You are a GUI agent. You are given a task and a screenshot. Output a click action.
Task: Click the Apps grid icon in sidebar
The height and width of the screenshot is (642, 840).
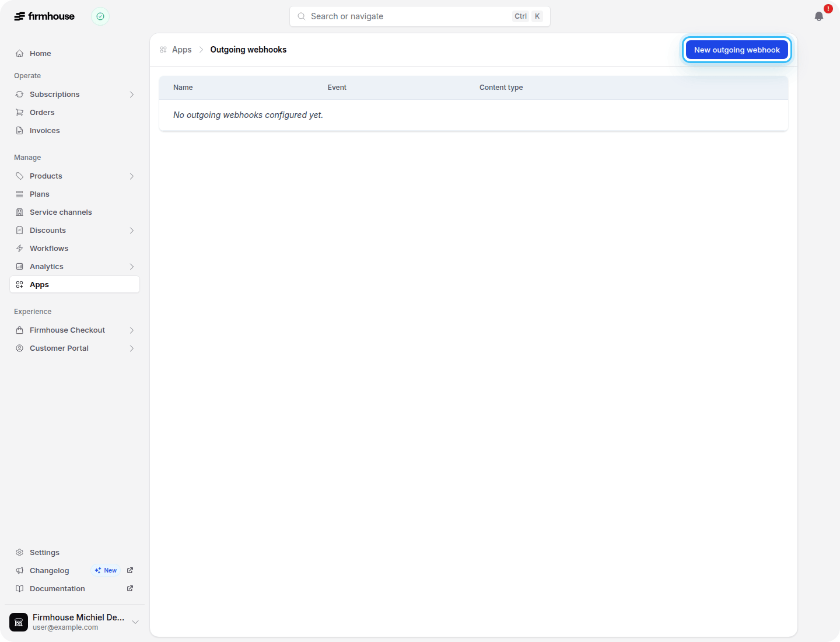[20, 284]
